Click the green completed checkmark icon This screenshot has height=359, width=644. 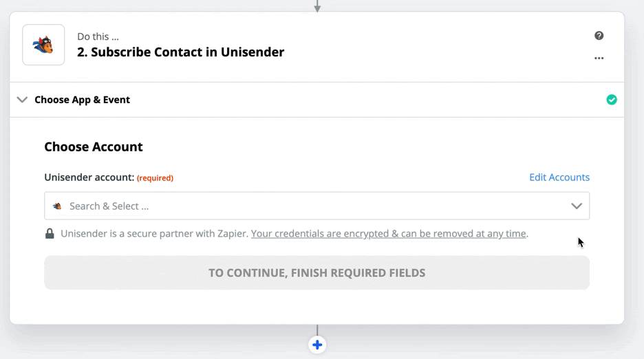tap(612, 100)
